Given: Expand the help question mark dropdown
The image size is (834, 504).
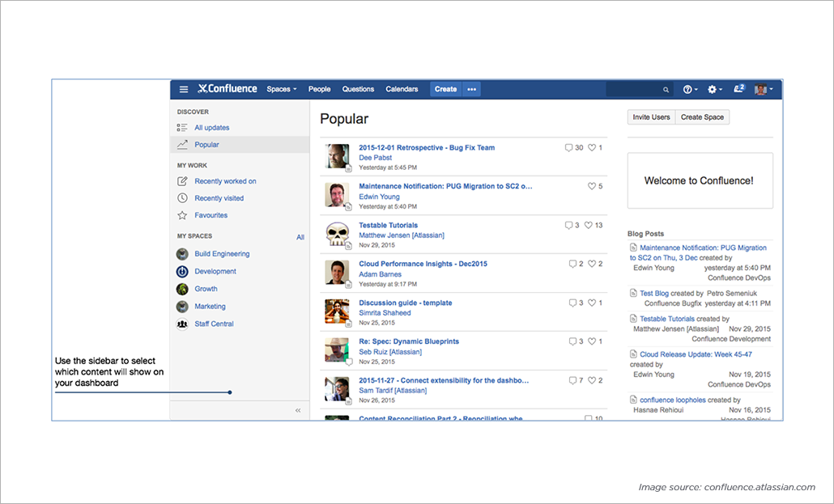Looking at the screenshot, I should click(688, 89).
